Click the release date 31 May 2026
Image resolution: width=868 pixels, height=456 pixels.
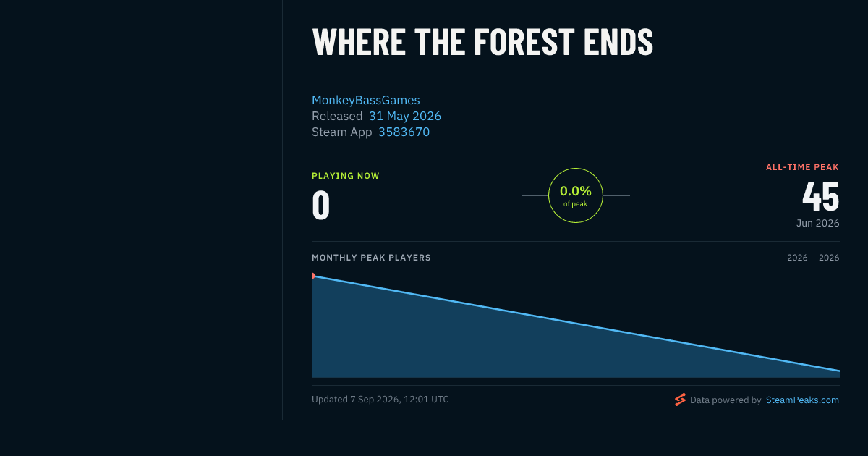[x=405, y=116]
